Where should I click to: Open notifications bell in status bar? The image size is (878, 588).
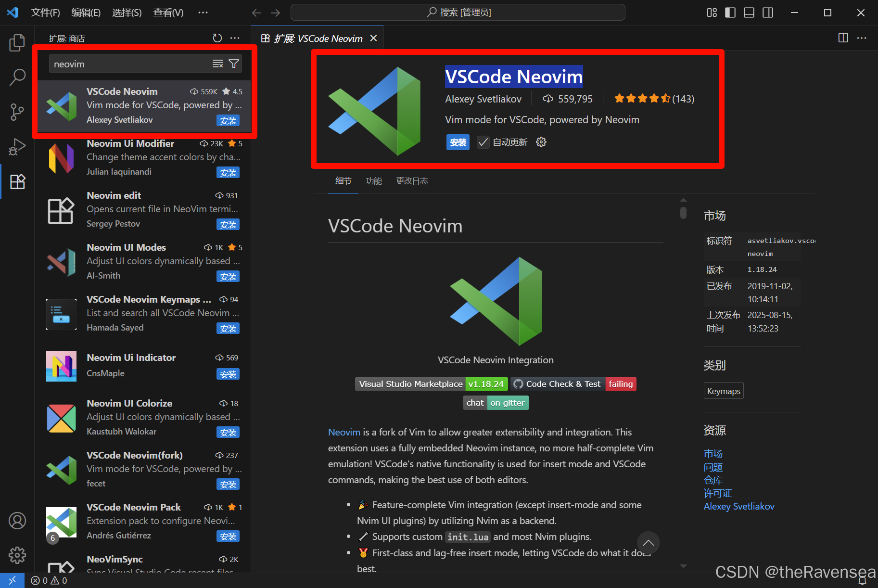pyautogui.click(x=863, y=581)
